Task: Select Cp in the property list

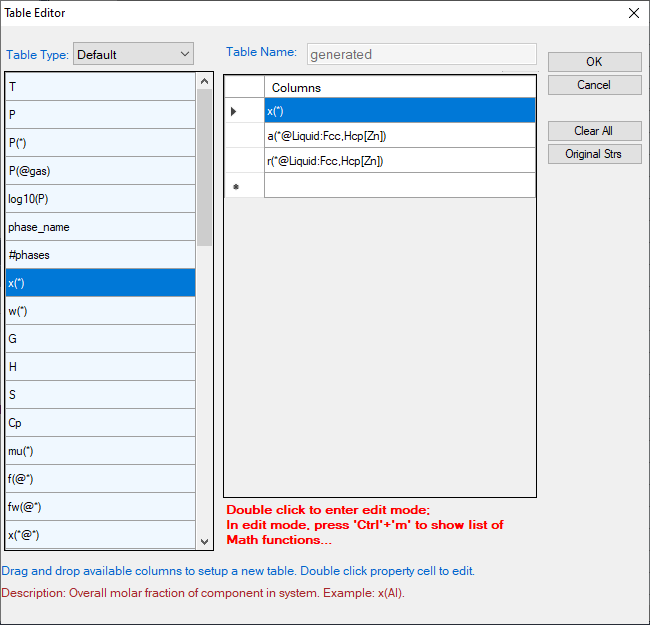Action: pyautogui.click(x=100, y=423)
